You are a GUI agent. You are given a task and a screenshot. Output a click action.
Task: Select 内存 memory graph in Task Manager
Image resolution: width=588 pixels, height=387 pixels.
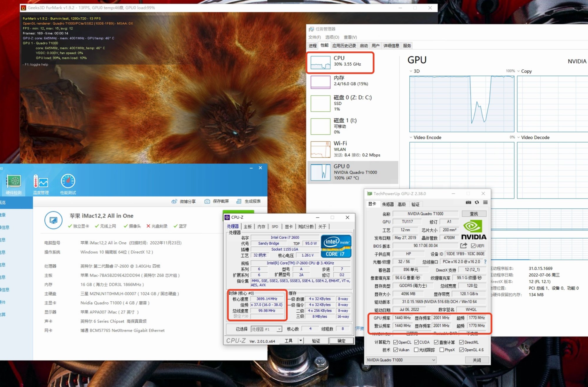click(x=320, y=82)
